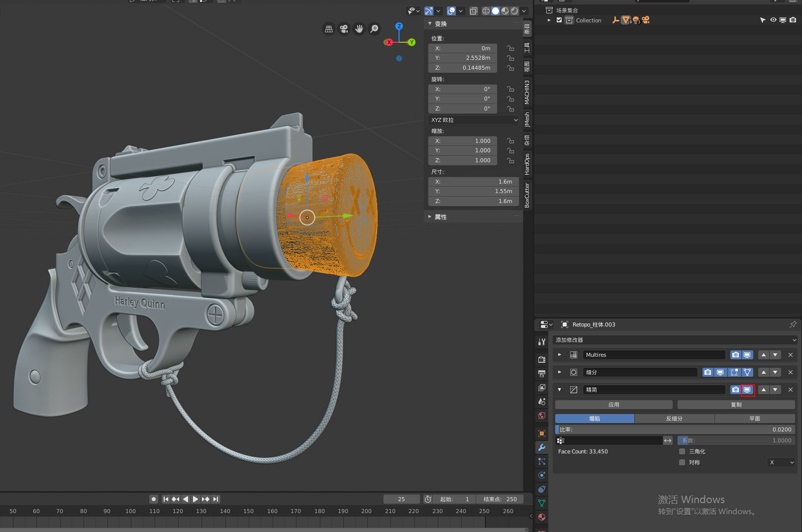Open the JMesh sidebar tab
This screenshot has width=802, height=532.
[527, 119]
